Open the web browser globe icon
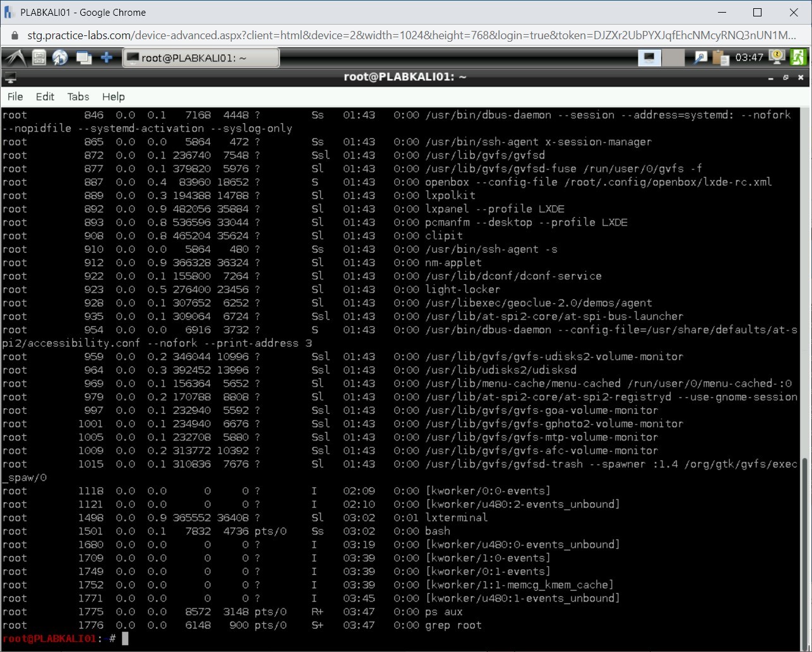 coord(61,58)
